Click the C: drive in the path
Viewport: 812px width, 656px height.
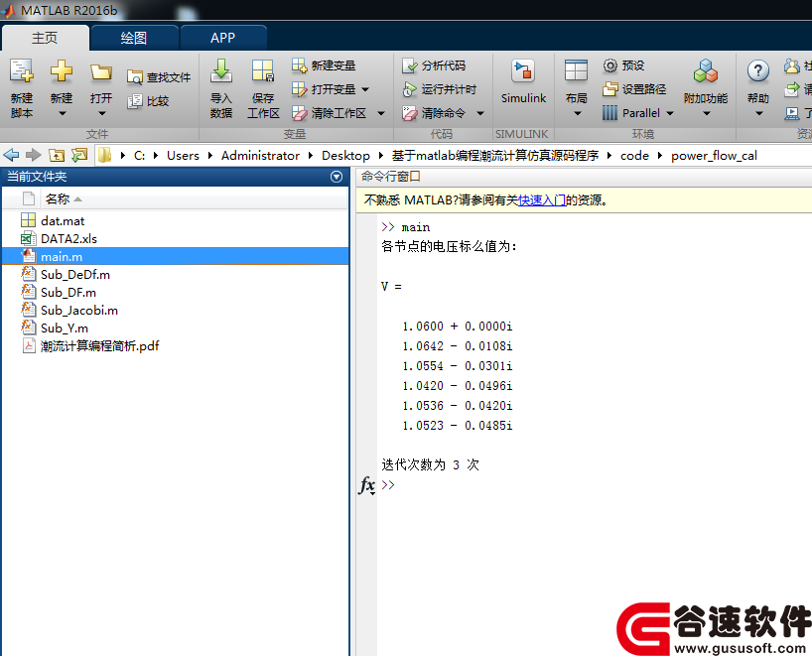pyautogui.click(x=139, y=156)
